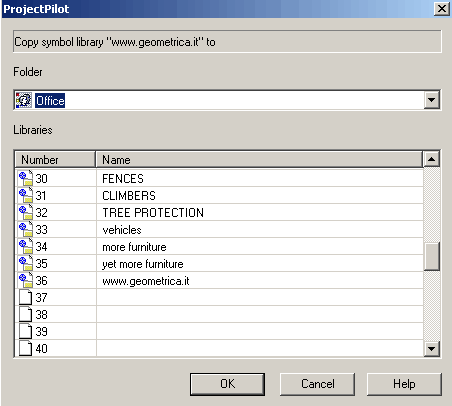The height and width of the screenshot is (406, 452).
Task: Open the Help button
Action: coord(404,384)
